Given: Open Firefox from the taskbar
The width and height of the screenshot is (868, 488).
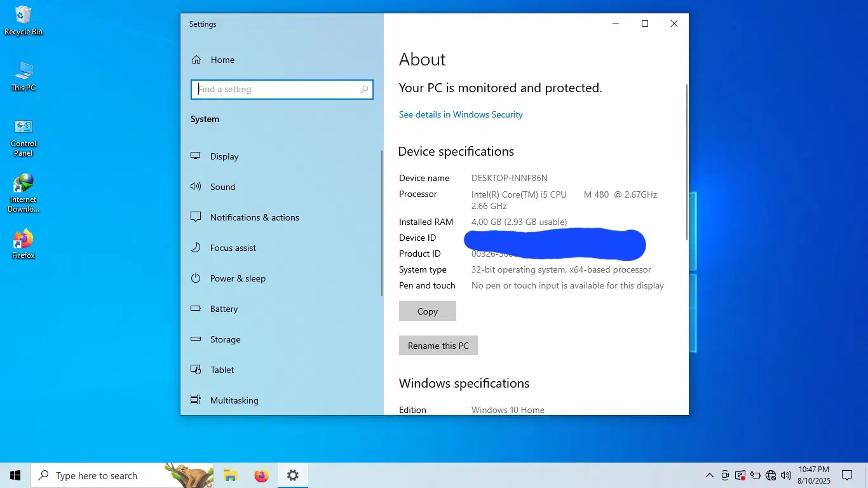Looking at the screenshot, I should coord(261,475).
